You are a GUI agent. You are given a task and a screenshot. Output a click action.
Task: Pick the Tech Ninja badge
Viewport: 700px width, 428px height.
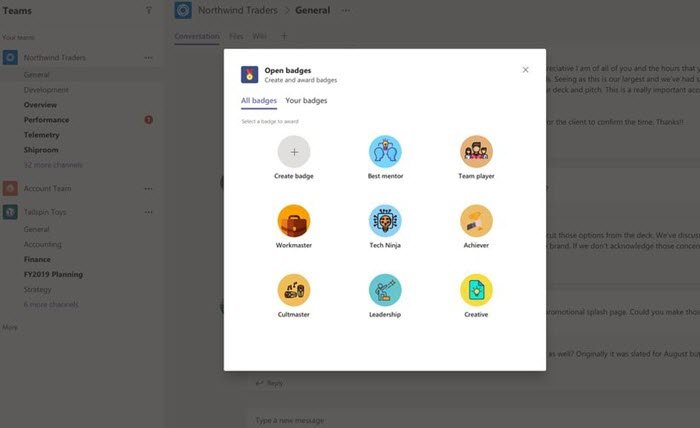tap(385, 221)
